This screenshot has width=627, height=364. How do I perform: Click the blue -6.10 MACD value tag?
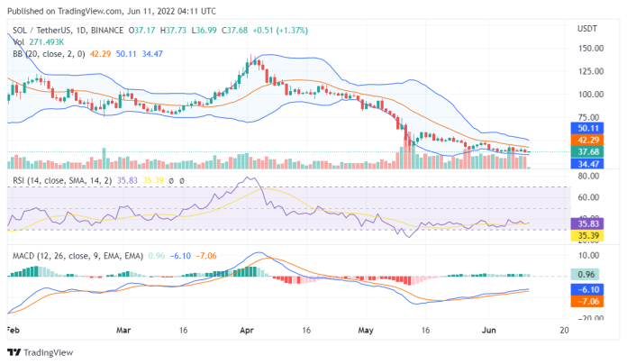click(589, 289)
